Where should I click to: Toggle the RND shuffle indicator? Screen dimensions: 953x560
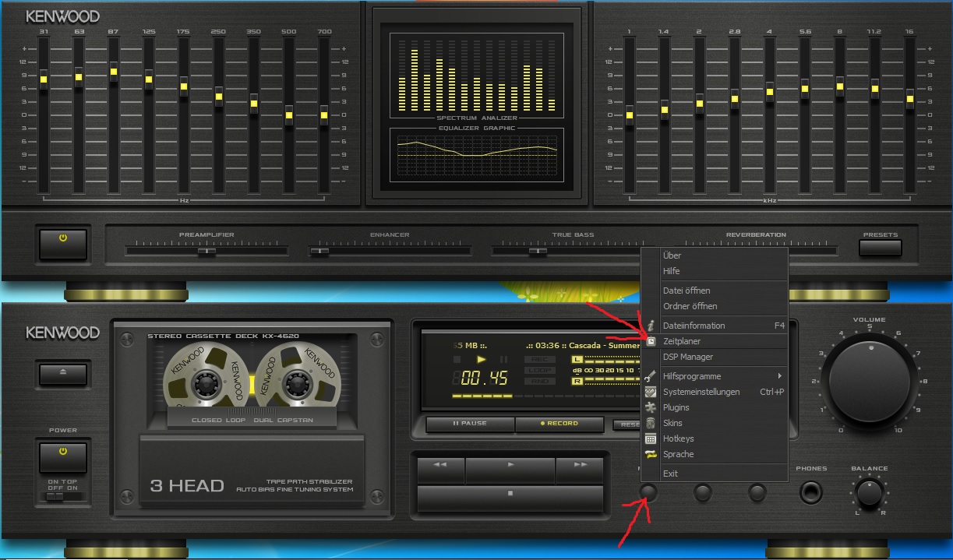538,381
